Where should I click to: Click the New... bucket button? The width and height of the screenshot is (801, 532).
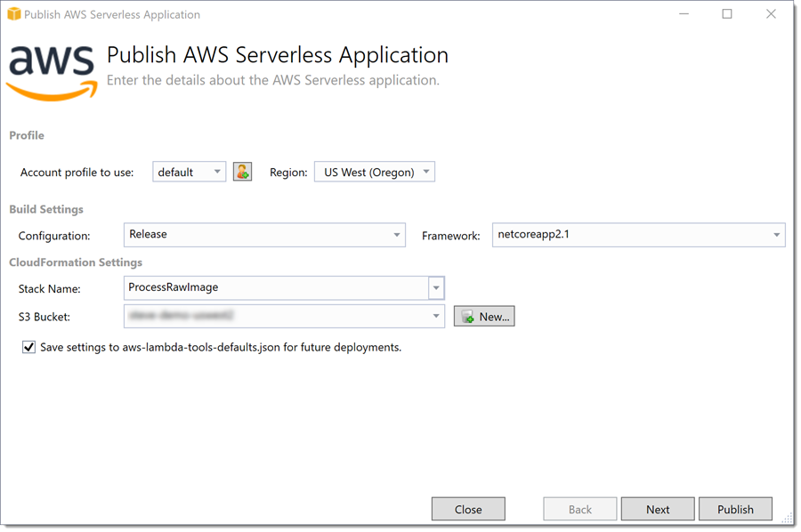point(484,316)
